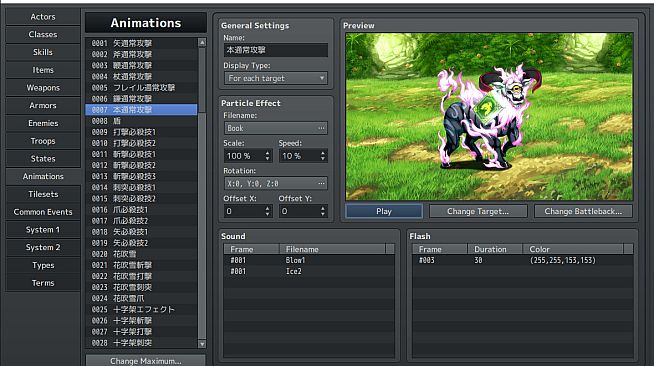Select animation 0019 矢必殺技2

click(x=141, y=243)
